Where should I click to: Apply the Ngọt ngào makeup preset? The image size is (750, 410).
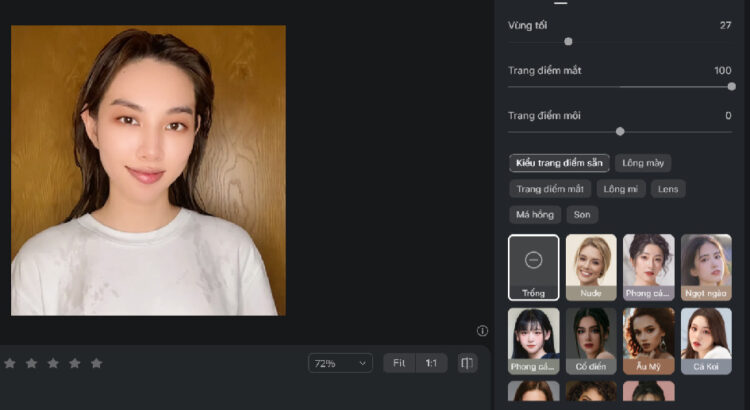coord(706,267)
